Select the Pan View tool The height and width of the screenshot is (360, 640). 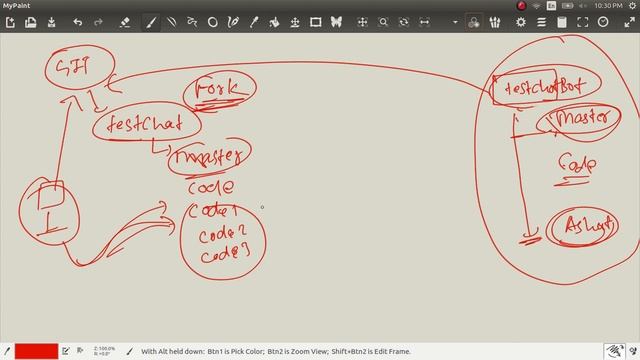click(362, 22)
